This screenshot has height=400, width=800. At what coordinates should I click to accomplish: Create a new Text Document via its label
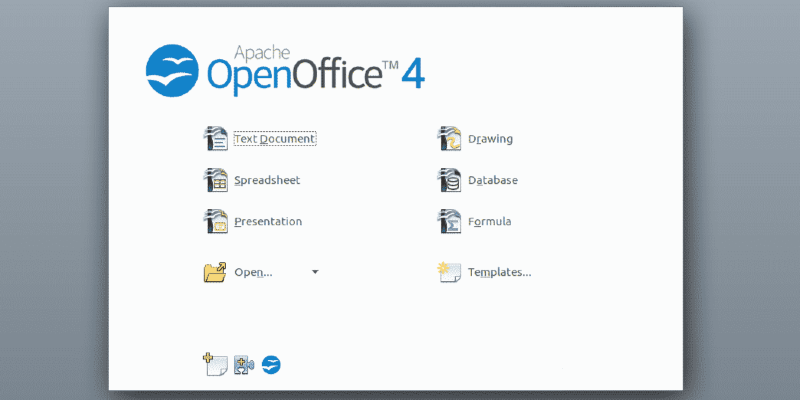(x=275, y=139)
